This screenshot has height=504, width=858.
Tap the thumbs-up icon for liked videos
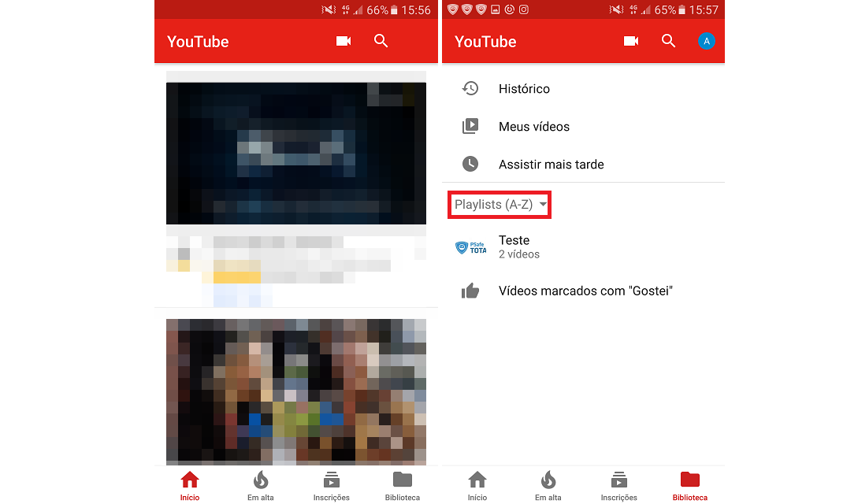point(470,291)
